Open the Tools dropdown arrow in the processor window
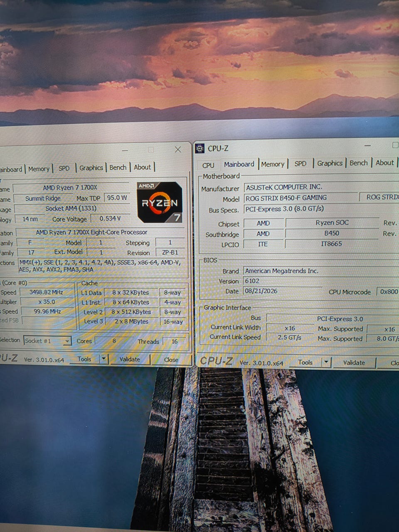 104,359
